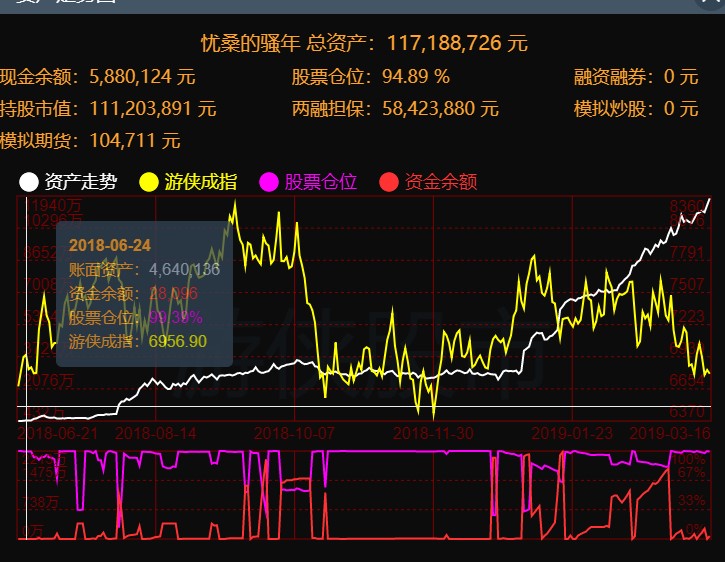The height and width of the screenshot is (562, 725).
Task: Select the 现金余额 value 5,880,124 元
Action: click(x=143, y=76)
